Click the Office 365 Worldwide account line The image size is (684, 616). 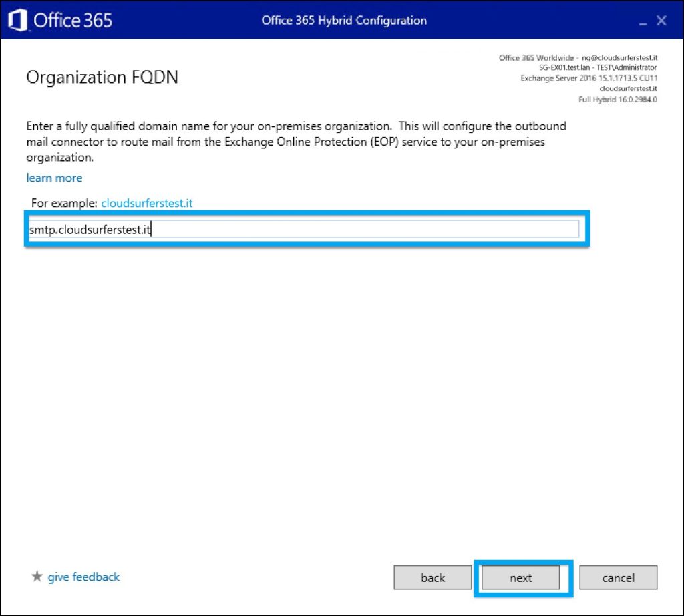coord(578,57)
